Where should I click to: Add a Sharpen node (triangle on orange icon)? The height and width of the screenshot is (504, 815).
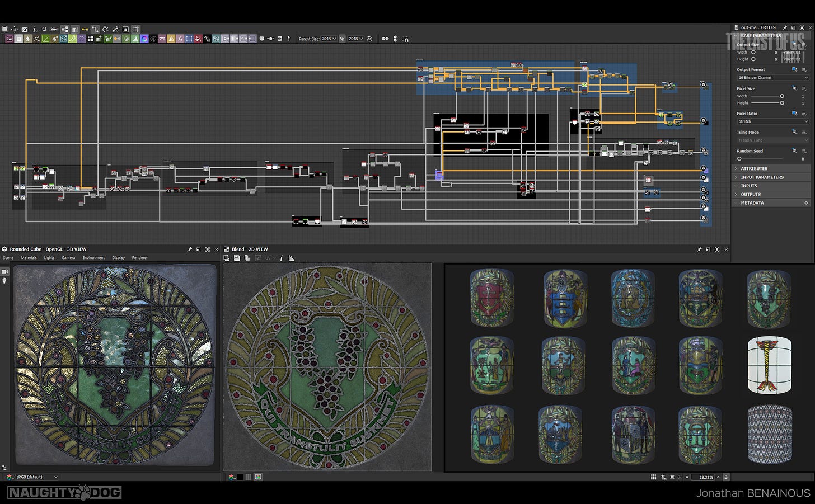[171, 39]
